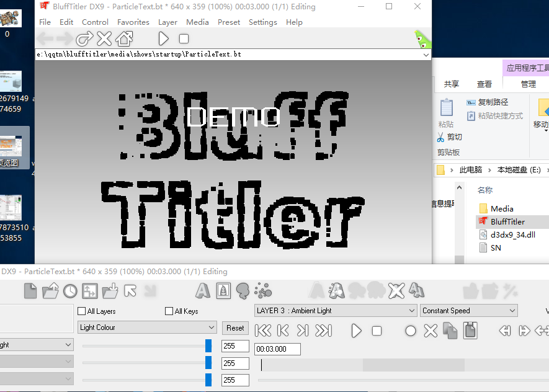Open the File menu

[x=45, y=22]
